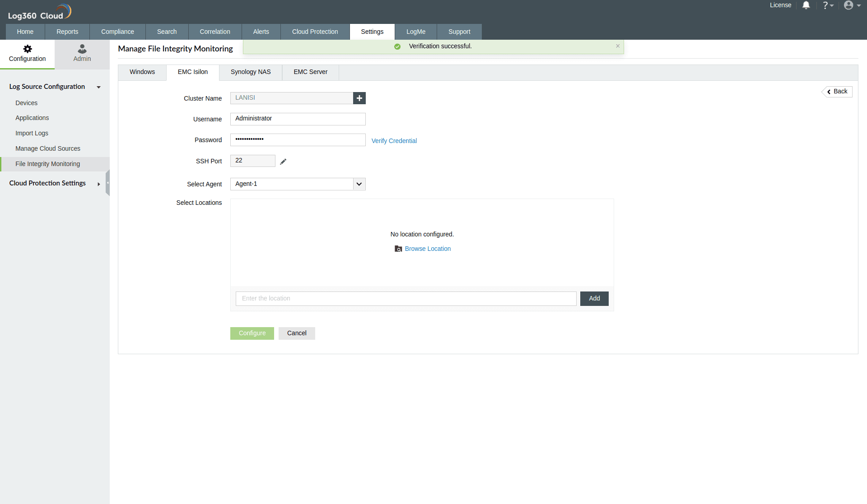The width and height of the screenshot is (867, 504).
Task: Dismiss the Verification successful message
Action: pyautogui.click(x=618, y=46)
